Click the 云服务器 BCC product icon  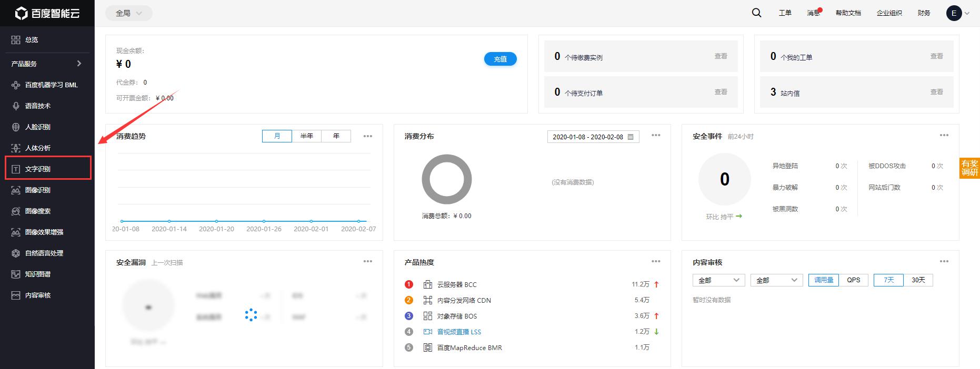click(428, 284)
